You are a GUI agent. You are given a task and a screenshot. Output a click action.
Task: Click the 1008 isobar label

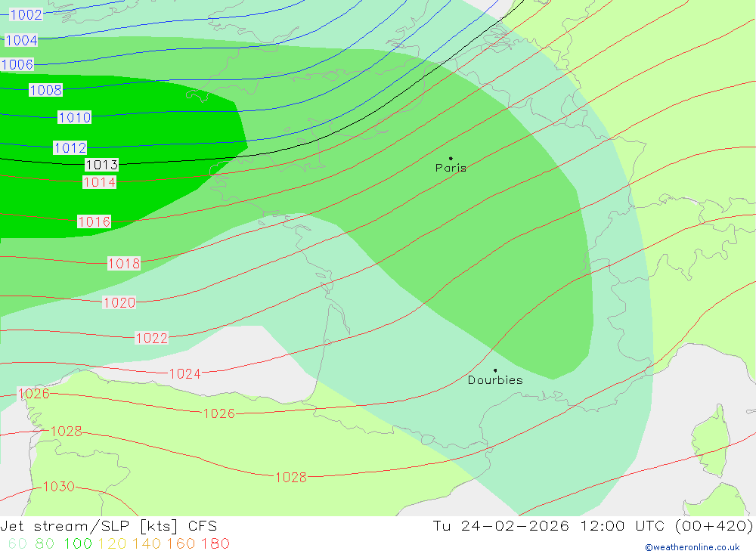[x=46, y=90]
